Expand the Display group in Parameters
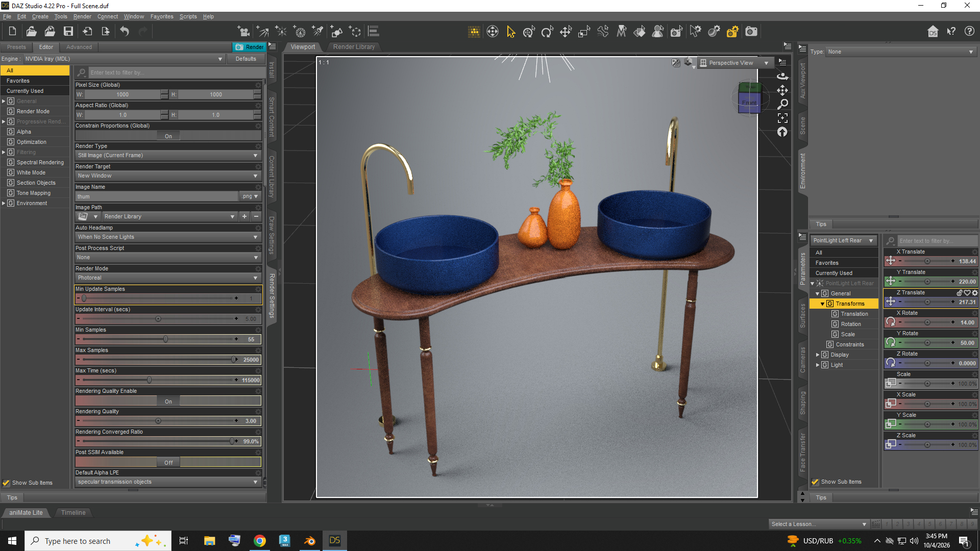Image resolution: width=980 pixels, height=551 pixels. [x=818, y=355]
